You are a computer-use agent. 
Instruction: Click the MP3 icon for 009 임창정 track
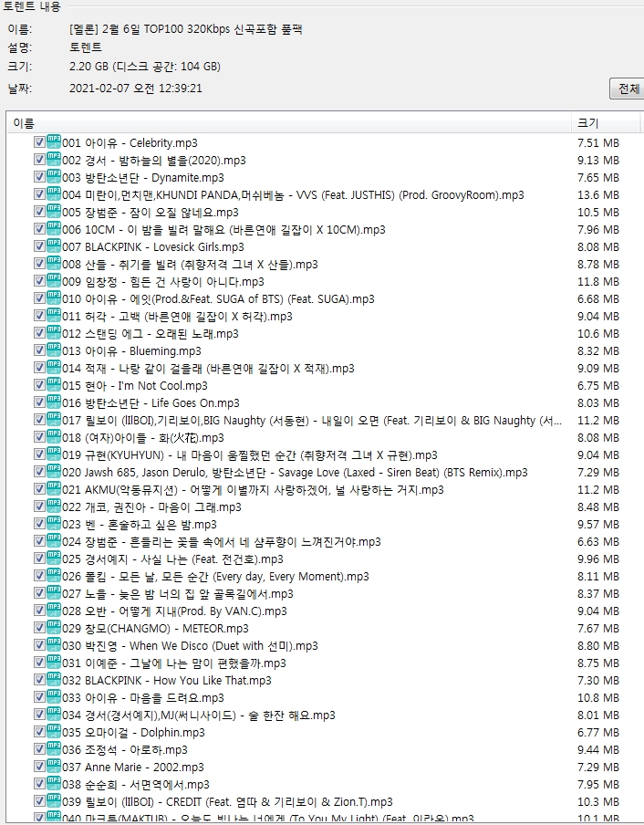click(x=54, y=280)
